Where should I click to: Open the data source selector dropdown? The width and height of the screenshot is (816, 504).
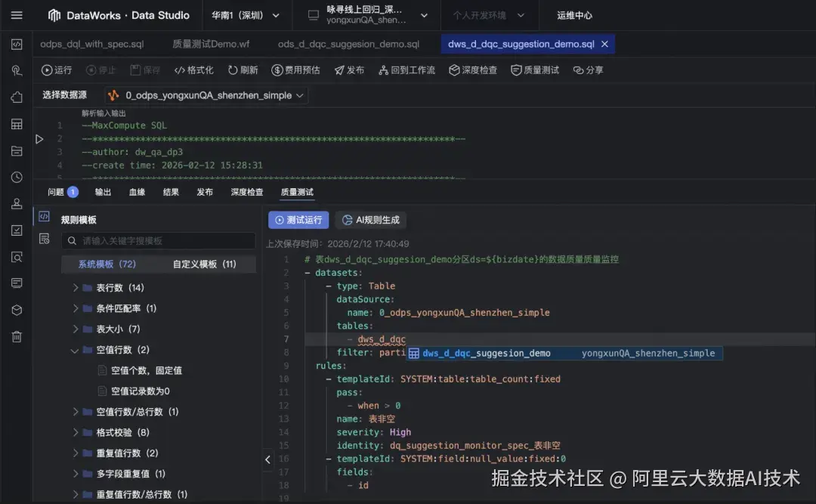click(206, 95)
